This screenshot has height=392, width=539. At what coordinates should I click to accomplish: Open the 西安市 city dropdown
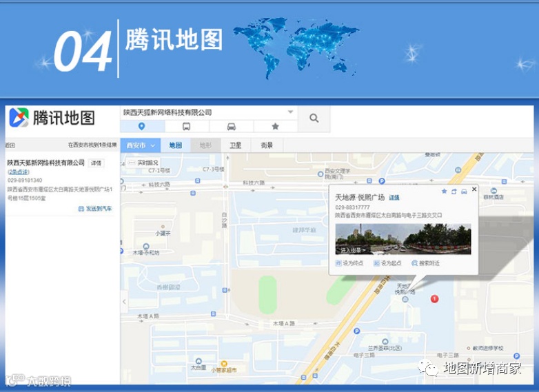point(141,145)
